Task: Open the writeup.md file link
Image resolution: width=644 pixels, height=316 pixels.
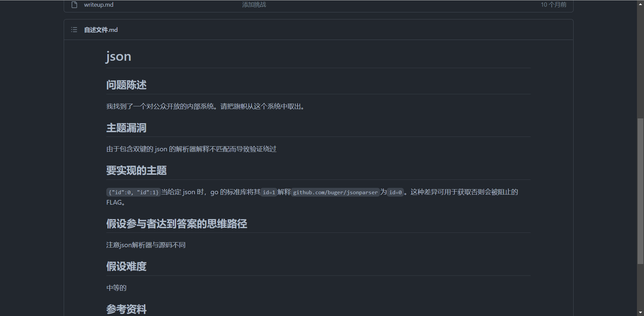Action: [x=99, y=5]
